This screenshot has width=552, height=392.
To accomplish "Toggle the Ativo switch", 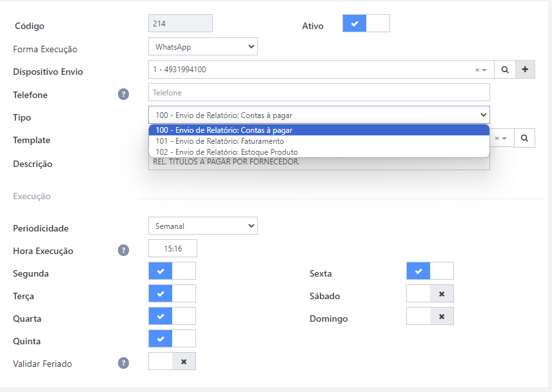I will pyautogui.click(x=366, y=24).
